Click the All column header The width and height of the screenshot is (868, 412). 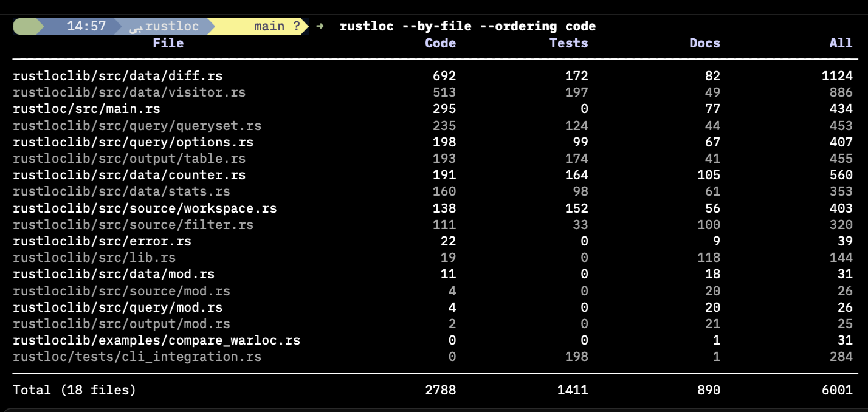pyautogui.click(x=841, y=43)
